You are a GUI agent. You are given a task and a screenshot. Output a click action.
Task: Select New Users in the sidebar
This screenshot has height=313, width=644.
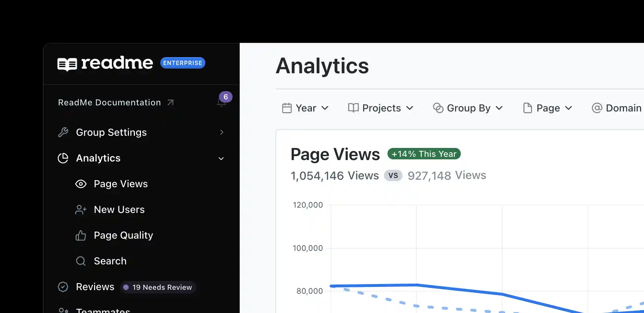[x=119, y=209]
